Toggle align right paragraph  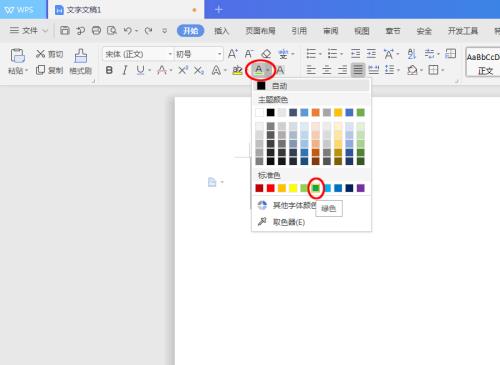point(342,70)
